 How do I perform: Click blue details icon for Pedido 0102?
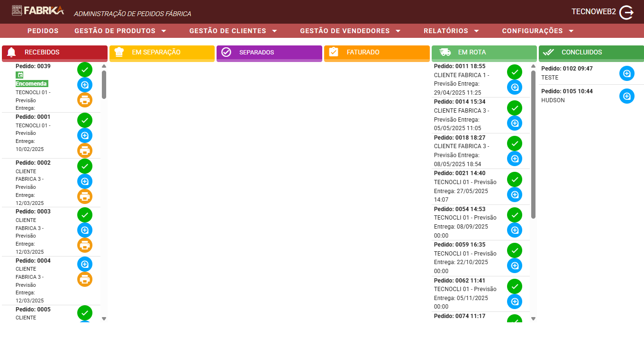coord(626,73)
